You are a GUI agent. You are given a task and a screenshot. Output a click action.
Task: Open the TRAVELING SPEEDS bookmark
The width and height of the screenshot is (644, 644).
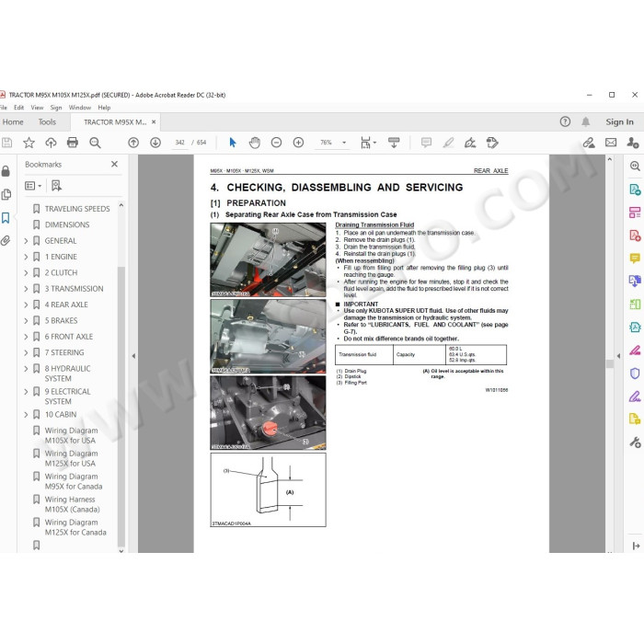(x=77, y=209)
